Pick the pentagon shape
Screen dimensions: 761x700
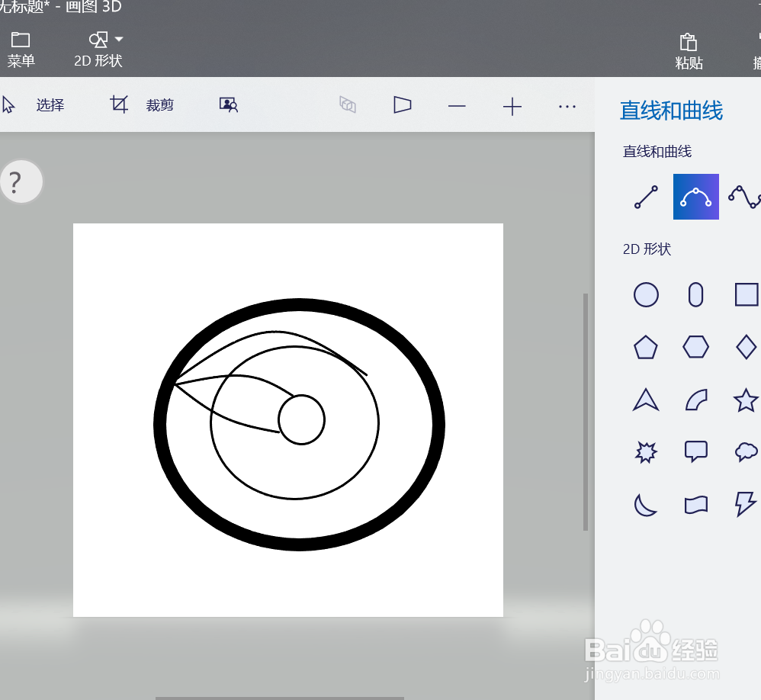point(646,347)
